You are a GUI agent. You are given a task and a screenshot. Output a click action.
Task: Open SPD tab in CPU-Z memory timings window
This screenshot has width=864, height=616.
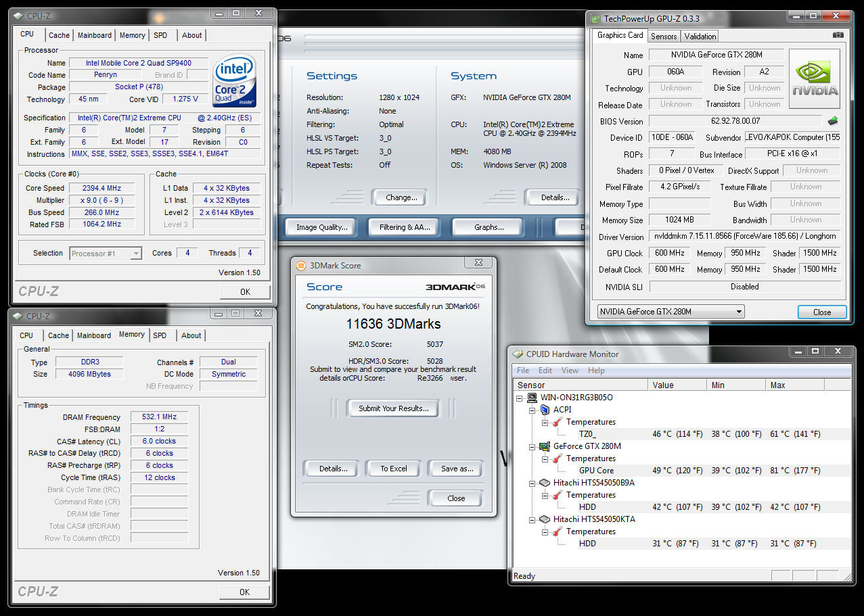click(160, 335)
